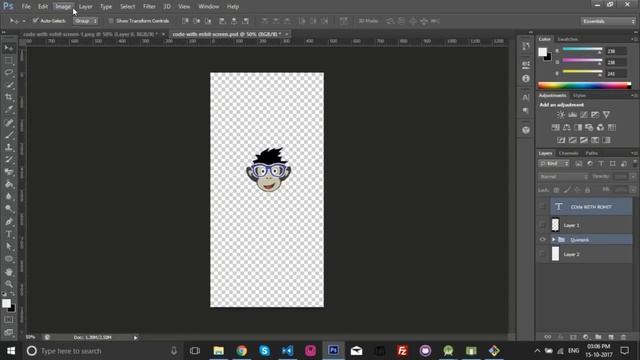Add a Color Balance adjustment (scales icon)

tap(567, 127)
